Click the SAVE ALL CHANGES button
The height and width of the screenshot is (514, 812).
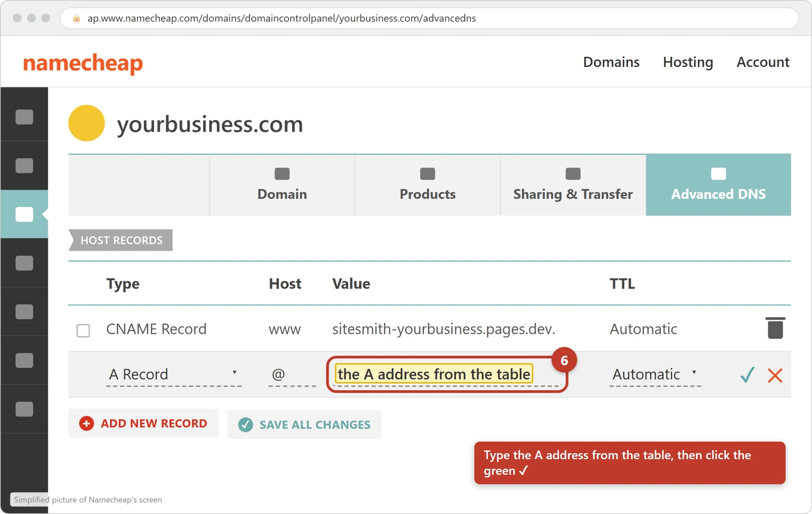[304, 425]
